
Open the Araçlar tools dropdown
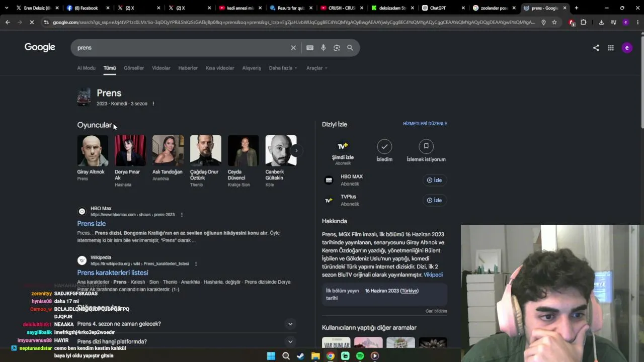tap(317, 68)
